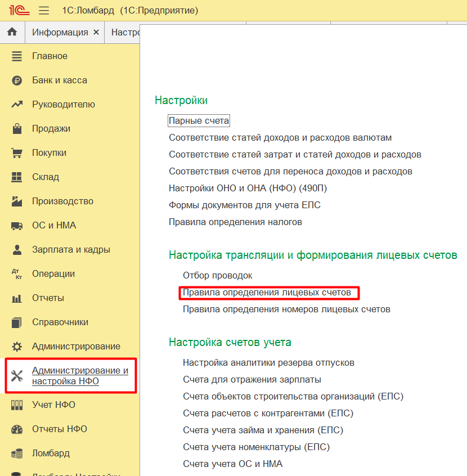Go to the Справочники section
The image size is (467, 476).
[x=60, y=322]
